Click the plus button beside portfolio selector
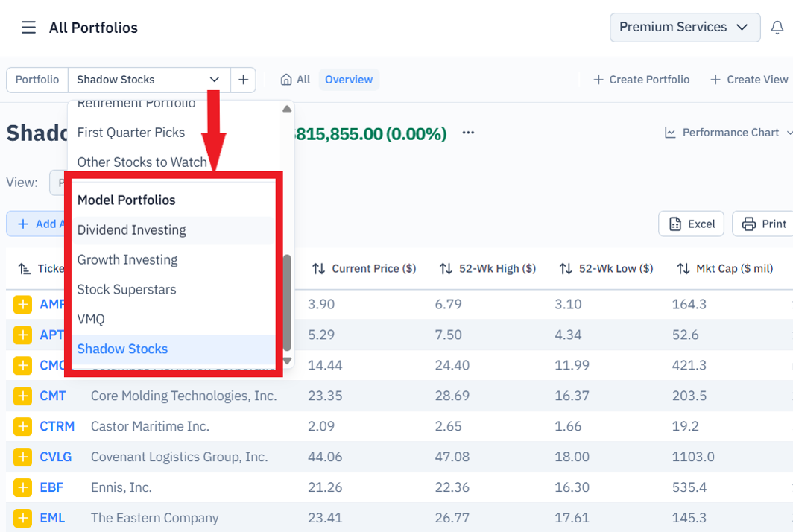 243,80
